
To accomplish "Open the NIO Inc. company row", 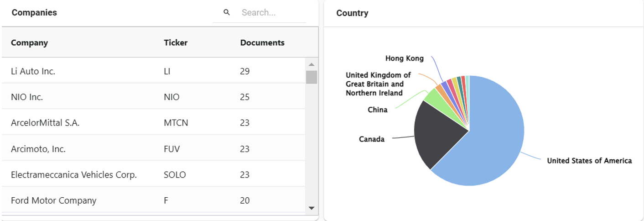I will pyautogui.click(x=27, y=97).
